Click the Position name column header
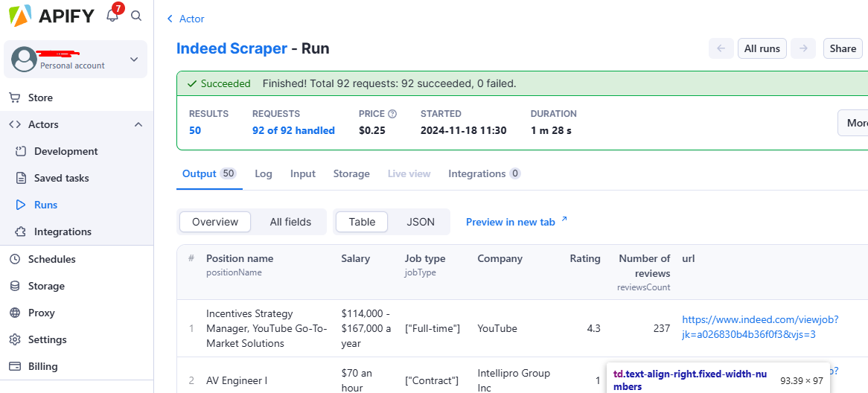The height and width of the screenshot is (393, 868). tap(240, 258)
